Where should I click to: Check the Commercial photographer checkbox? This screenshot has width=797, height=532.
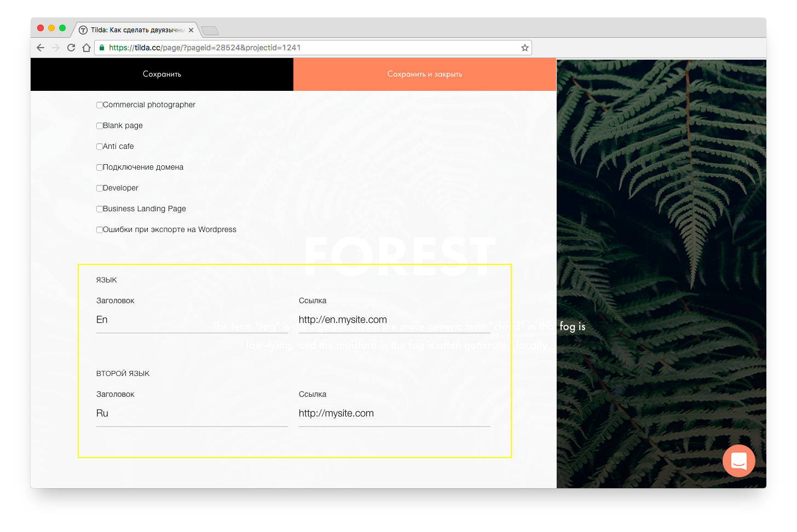point(100,105)
